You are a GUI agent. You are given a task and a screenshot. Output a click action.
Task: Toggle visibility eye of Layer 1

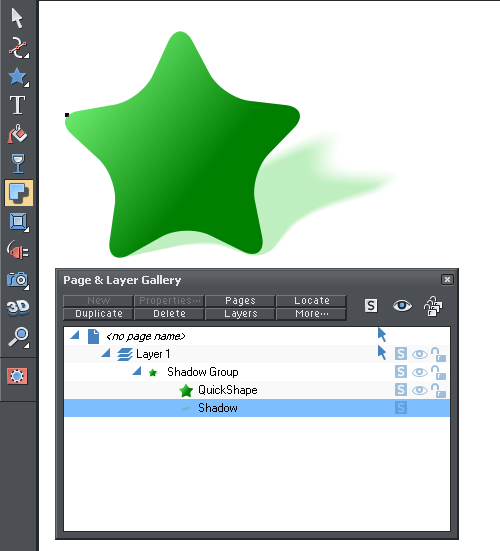coord(420,354)
